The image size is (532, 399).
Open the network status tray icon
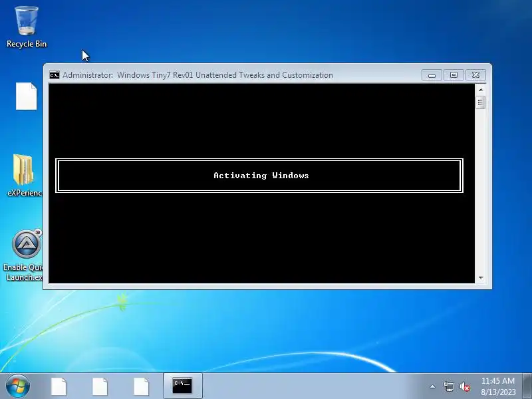(448, 386)
